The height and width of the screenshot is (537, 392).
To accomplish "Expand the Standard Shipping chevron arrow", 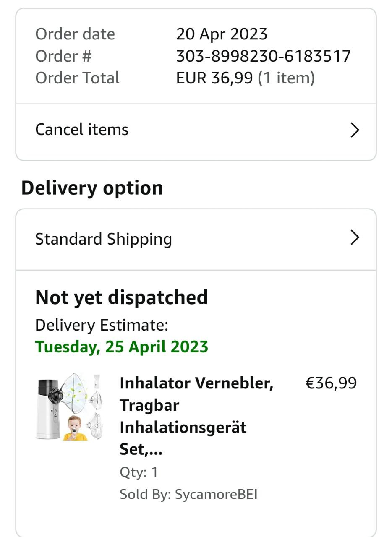I will pyautogui.click(x=355, y=237).
